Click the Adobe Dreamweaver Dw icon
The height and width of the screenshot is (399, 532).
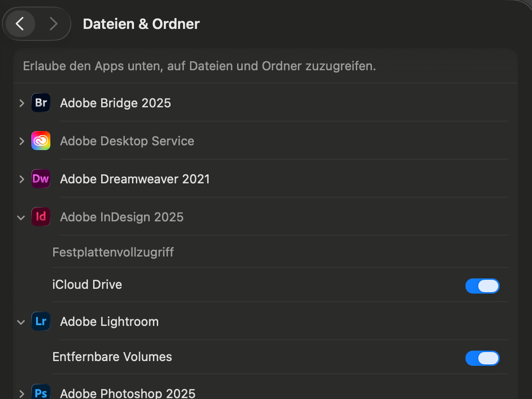(x=41, y=179)
